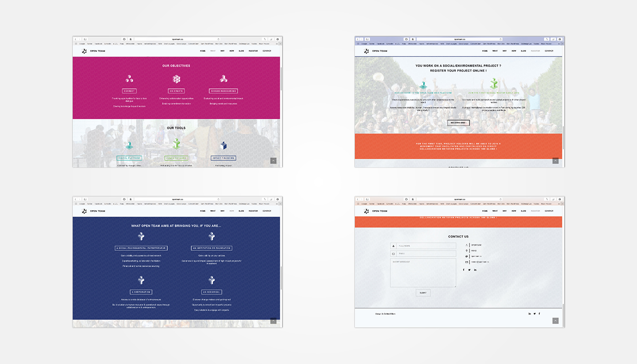This screenshot has height=364, width=637.
Task: Click the Access Ressources icon in pink section
Action: 223,79
